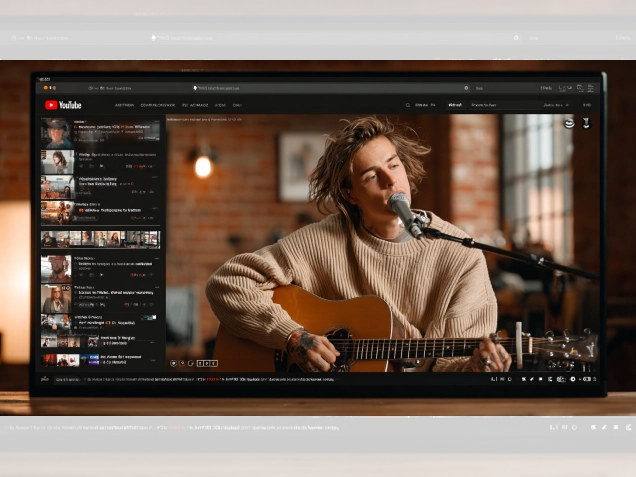Viewport: 636px width, 477px height.
Task: Open the sidebar video with bearded man in hat
Action: point(100,269)
